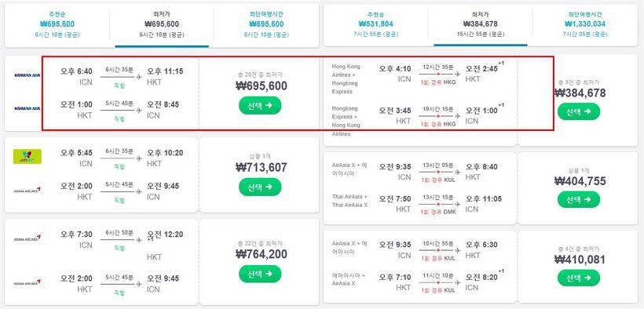Screen dimensions: 644x309
Task: Click the 선택 button for ₩410,081
Action: [579, 278]
